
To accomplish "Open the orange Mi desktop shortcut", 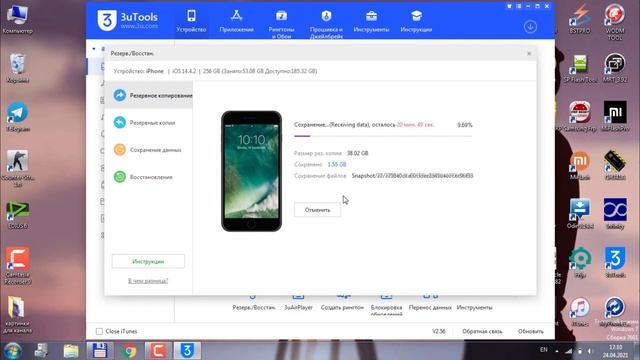I will pyautogui.click(x=580, y=165).
